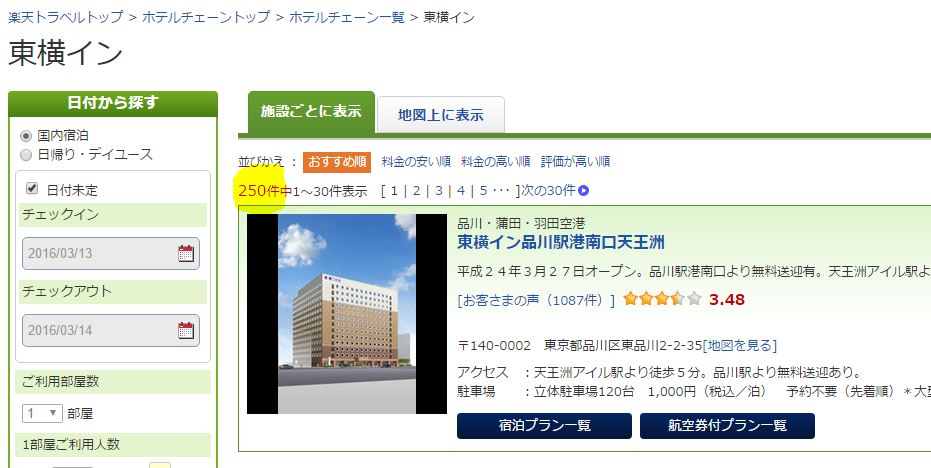The image size is (931, 468).
Task: Click the チェックアウト label
Action: pos(66,292)
